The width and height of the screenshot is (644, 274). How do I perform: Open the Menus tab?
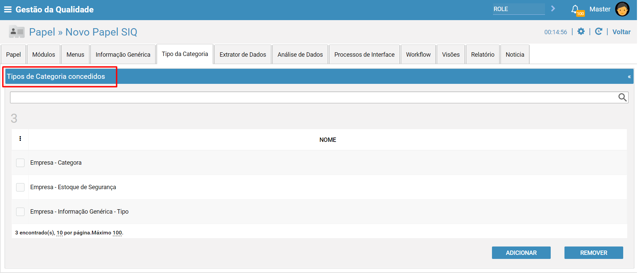[76, 54]
